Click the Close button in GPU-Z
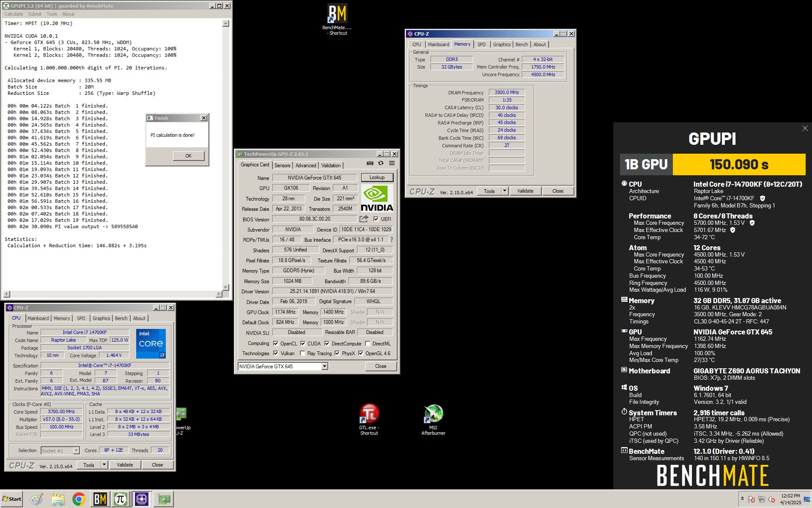 coord(381,366)
